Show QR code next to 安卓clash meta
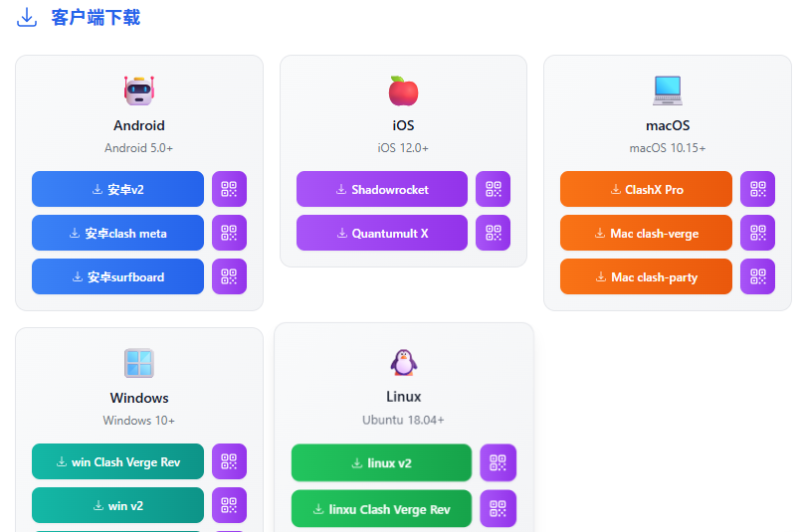The image size is (801, 532). [229, 233]
